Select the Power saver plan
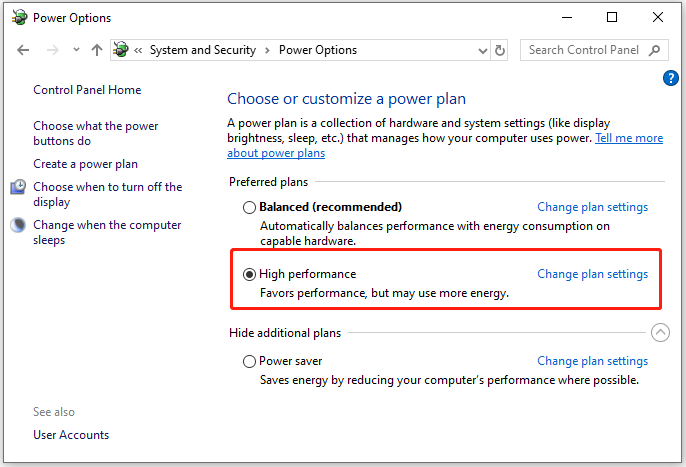Viewport: 686px width, 467px height. tap(249, 362)
